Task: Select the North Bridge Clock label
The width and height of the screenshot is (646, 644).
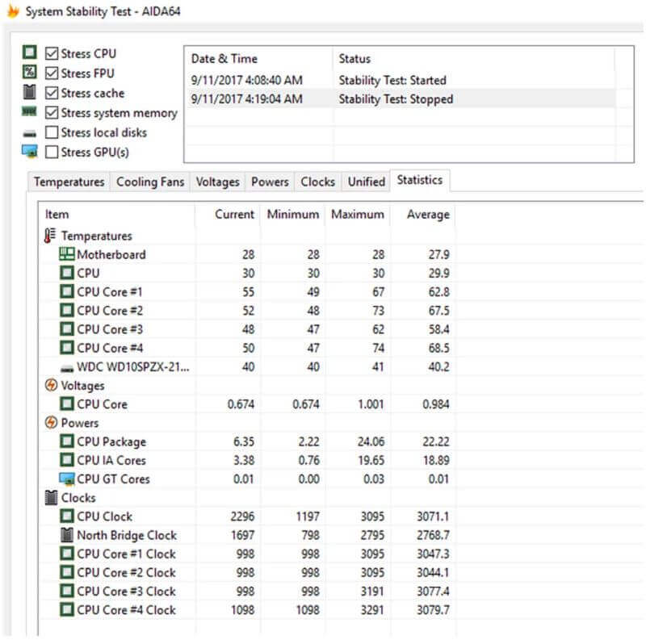Action: point(127,535)
